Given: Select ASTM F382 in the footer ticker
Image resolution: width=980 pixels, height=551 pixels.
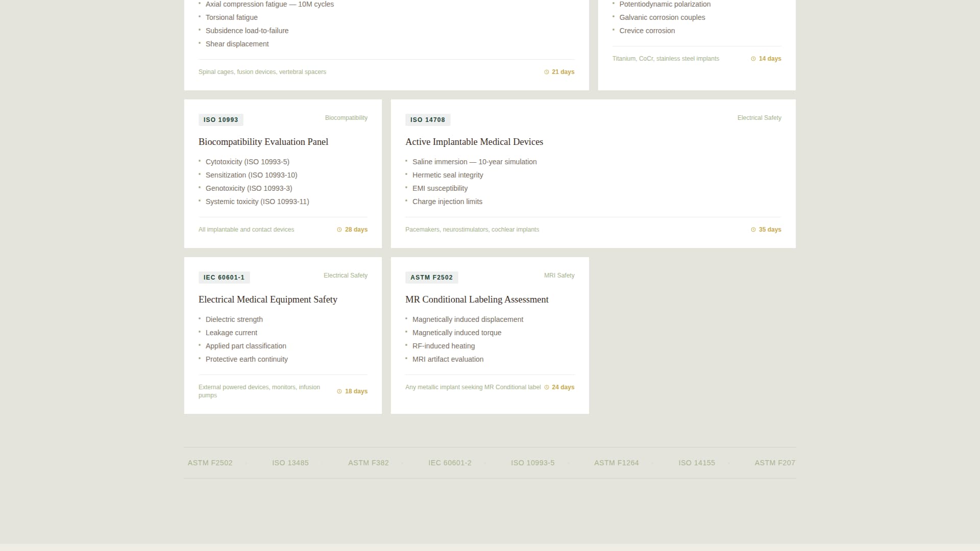Looking at the screenshot, I should tap(369, 463).
